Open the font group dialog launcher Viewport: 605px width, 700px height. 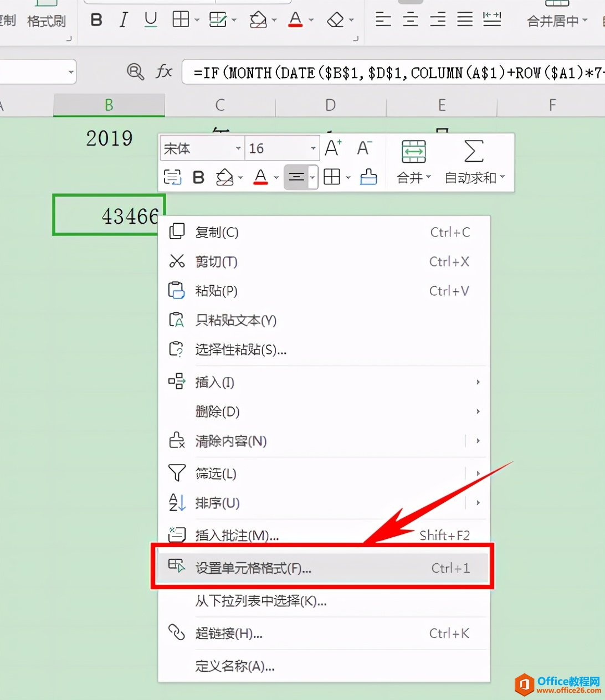point(356,39)
